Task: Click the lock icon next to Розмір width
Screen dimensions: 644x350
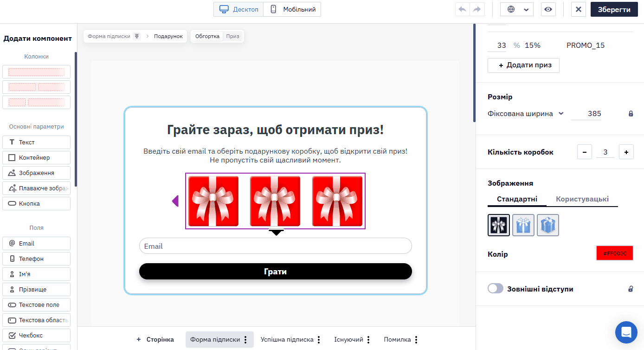Action: pos(631,114)
